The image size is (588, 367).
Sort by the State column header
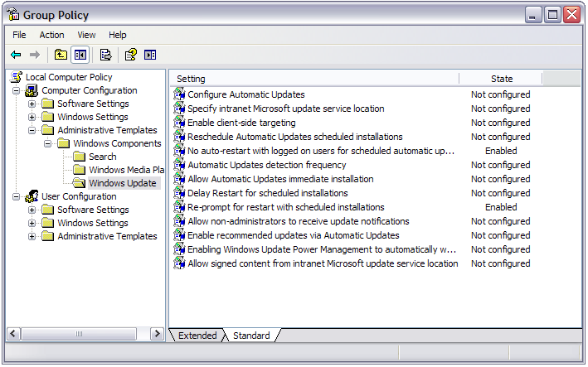[x=501, y=79]
